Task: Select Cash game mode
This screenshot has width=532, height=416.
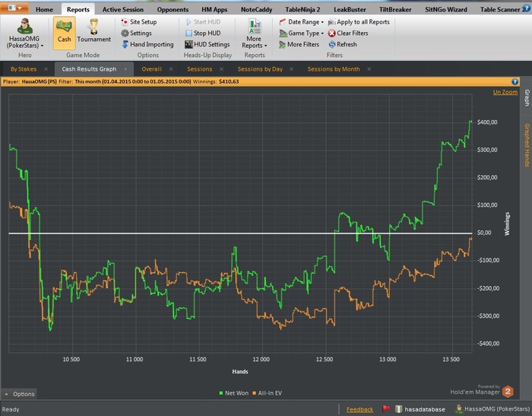Action: pos(64,32)
